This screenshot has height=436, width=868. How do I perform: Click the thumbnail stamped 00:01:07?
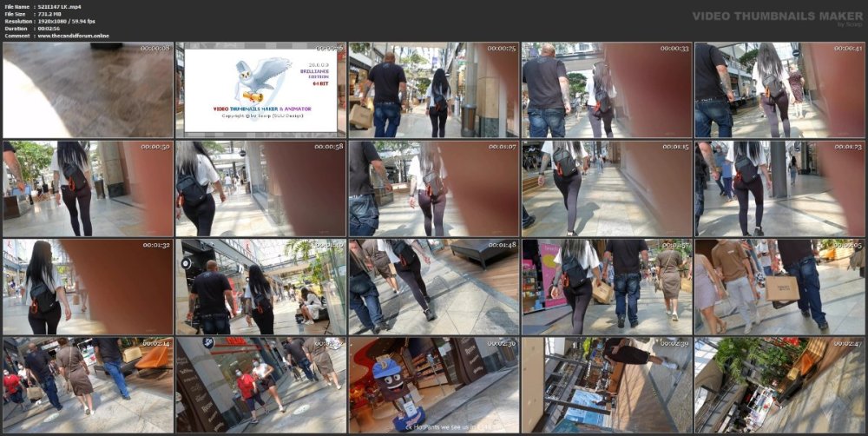point(434,189)
